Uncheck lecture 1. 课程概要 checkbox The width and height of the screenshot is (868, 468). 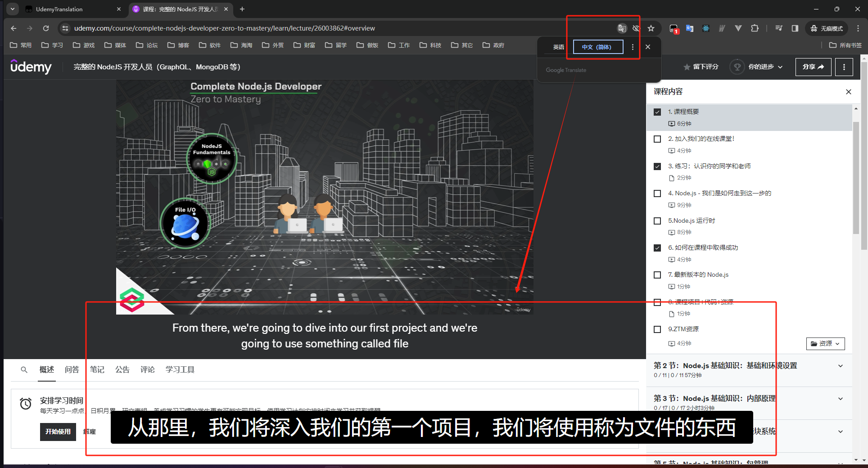(657, 112)
